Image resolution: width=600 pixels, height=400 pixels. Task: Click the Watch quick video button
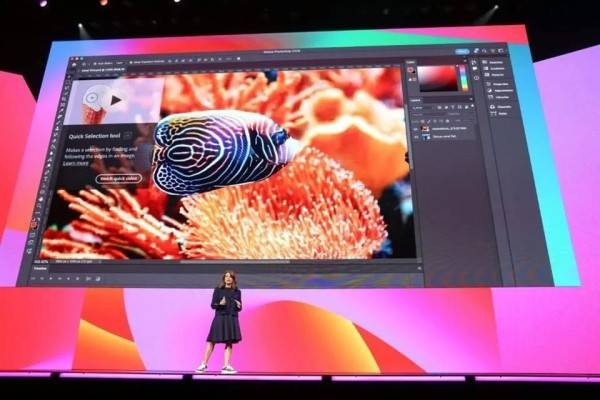click(118, 178)
